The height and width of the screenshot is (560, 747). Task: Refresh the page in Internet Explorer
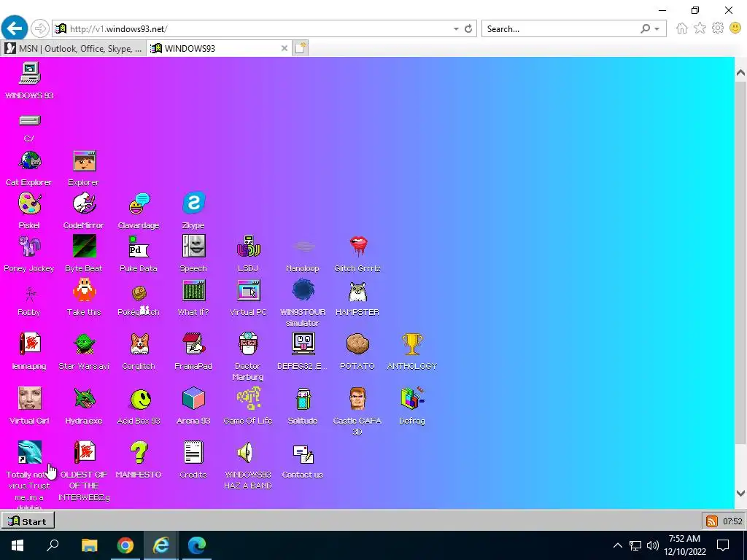(x=468, y=28)
